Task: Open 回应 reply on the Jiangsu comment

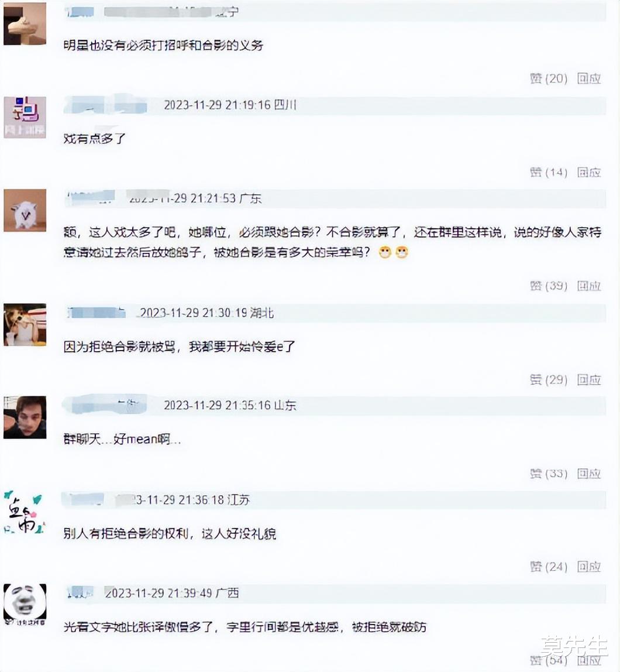Action: pos(591,567)
